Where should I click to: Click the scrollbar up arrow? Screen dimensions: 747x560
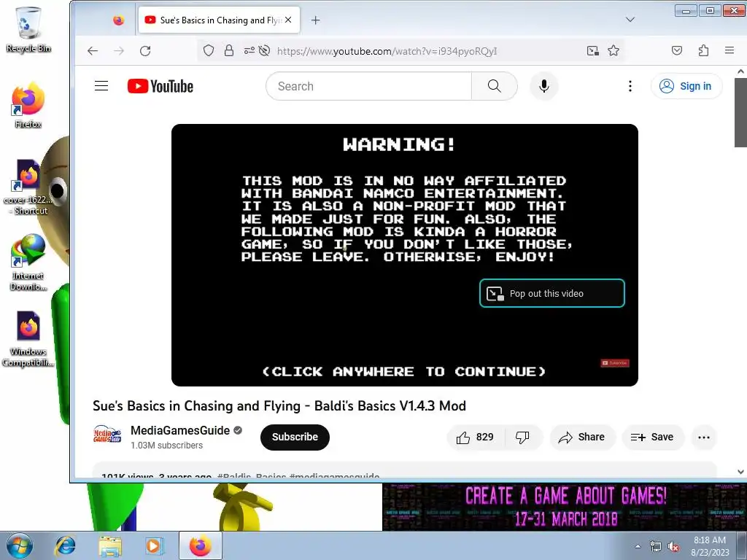(740, 71)
